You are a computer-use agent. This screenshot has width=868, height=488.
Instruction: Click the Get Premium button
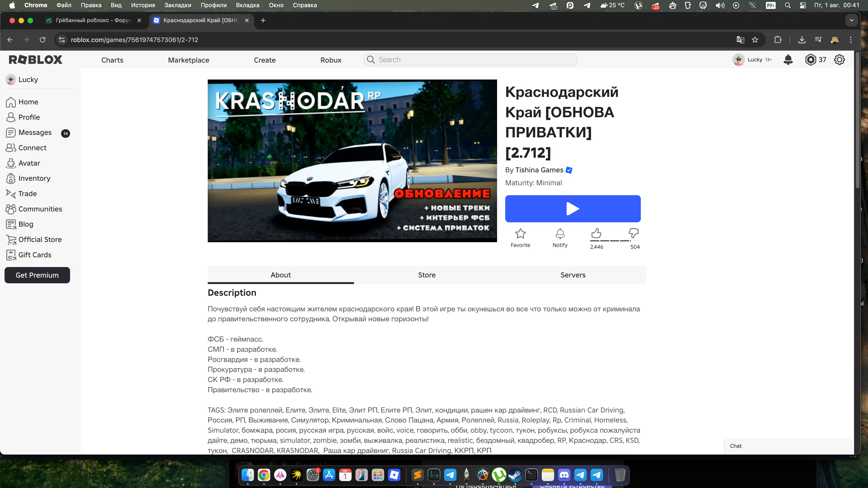click(37, 275)
